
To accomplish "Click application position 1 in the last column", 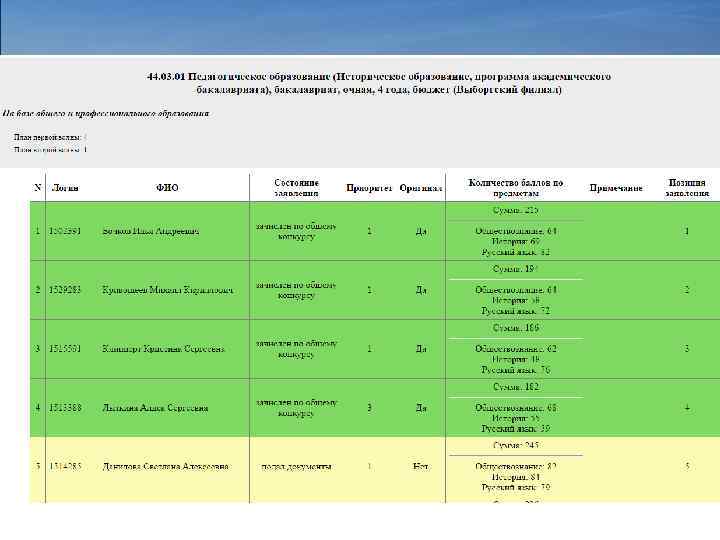I will click(687, 231).
